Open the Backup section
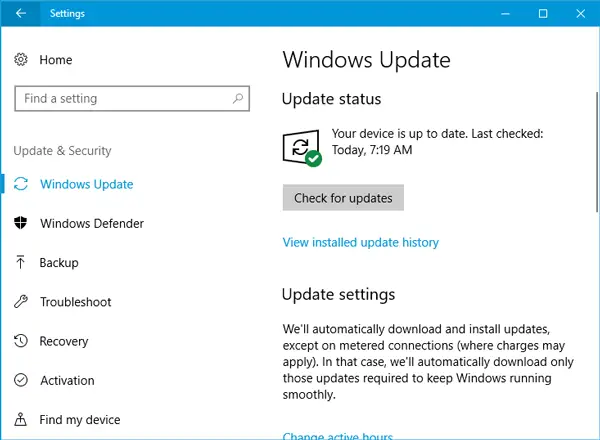Image resolution: width=600 pixels, height=440 pixels. click(59, 263)
